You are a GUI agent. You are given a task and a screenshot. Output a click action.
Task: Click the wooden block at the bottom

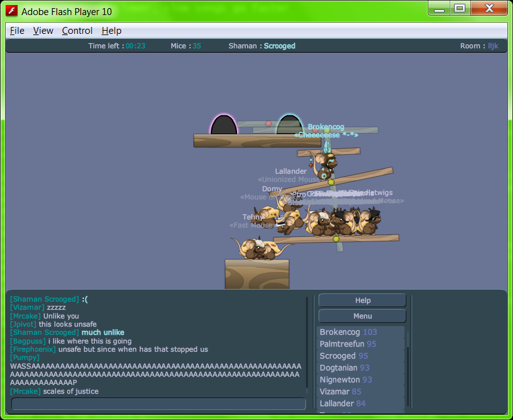[256, 274]
